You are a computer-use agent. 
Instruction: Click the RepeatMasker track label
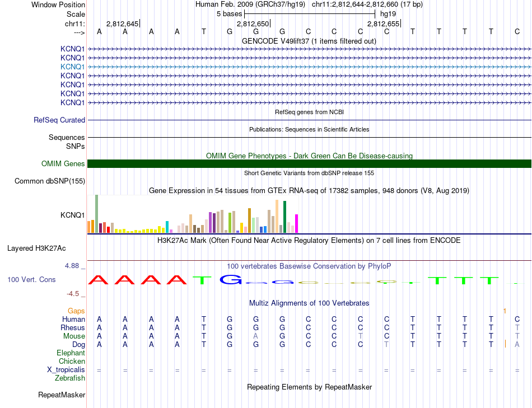(62, 395)
